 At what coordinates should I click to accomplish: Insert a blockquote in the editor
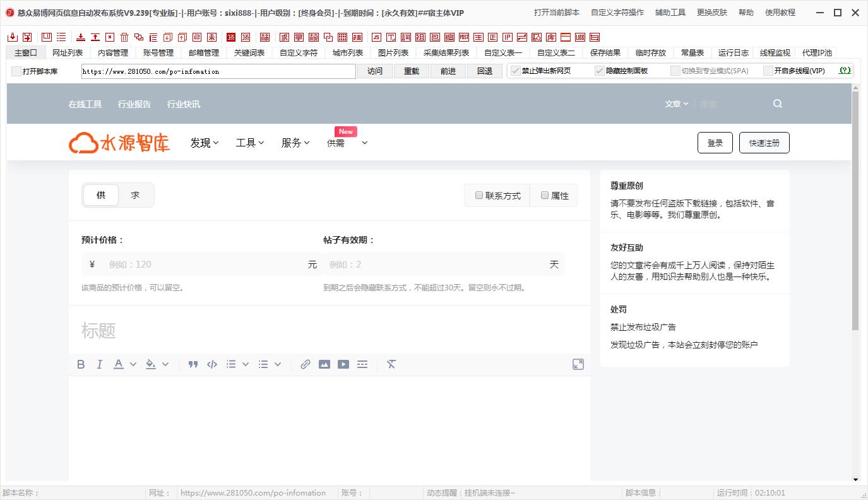pos(193,364)
